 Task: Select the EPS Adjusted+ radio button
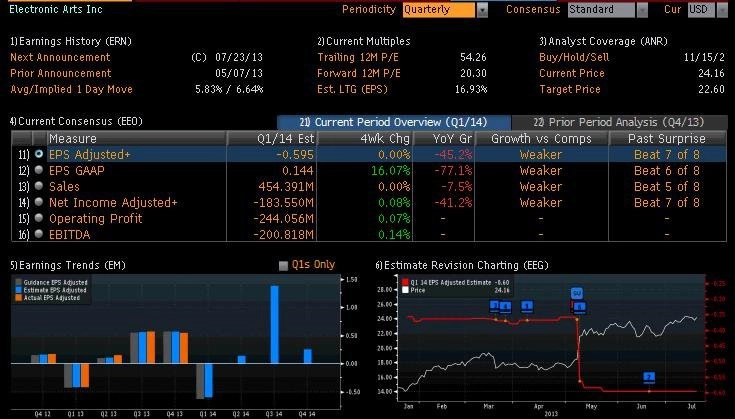(39, 154)
